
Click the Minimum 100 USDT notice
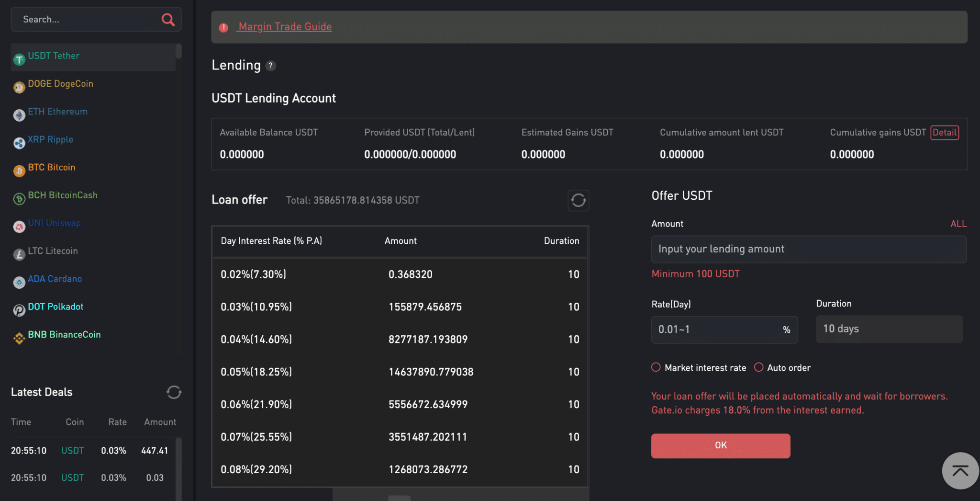(x=695, y=274)
